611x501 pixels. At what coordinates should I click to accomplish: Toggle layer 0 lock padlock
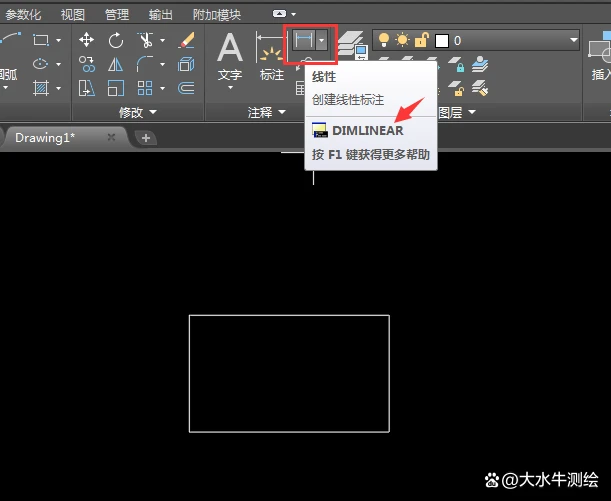pos(422,40)
